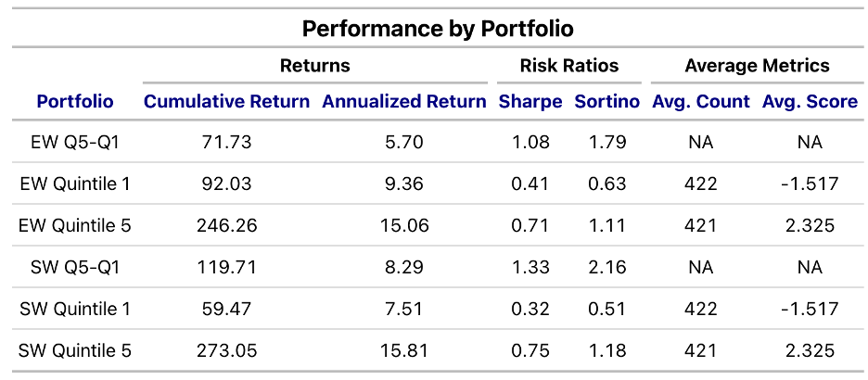Click the Sortino value 2.16
Viewport: 868px width, 380px height.
(x=607, y=267)
